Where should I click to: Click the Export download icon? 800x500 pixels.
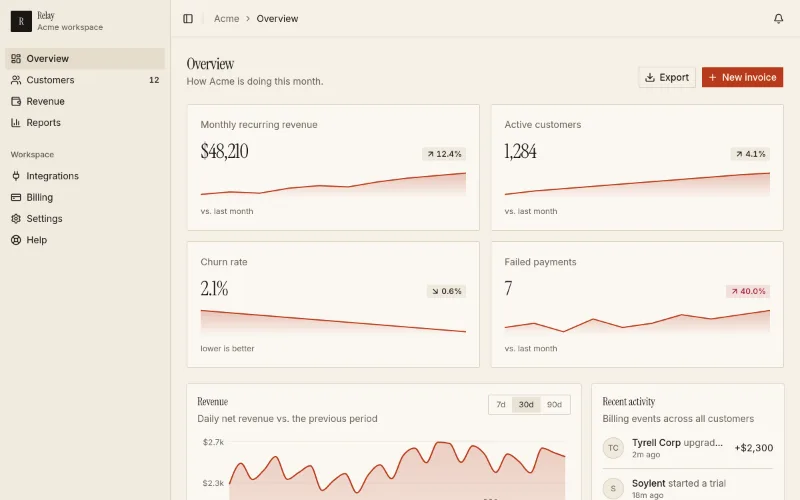[x=649, y=78]
